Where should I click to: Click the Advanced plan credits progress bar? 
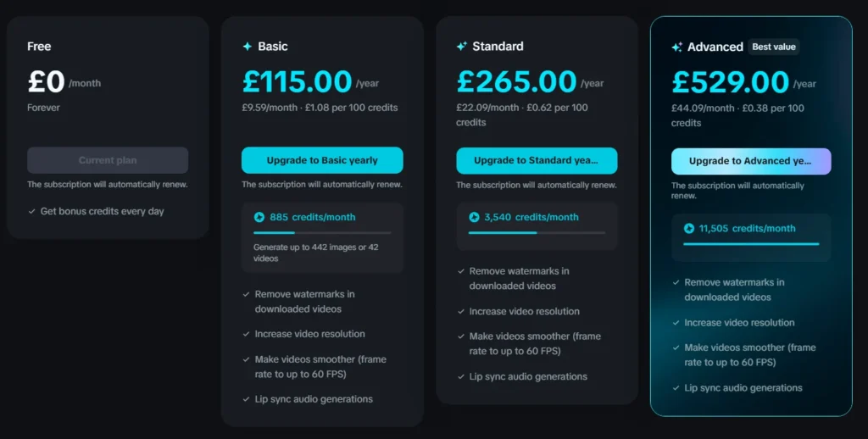[x=751, y=244]
